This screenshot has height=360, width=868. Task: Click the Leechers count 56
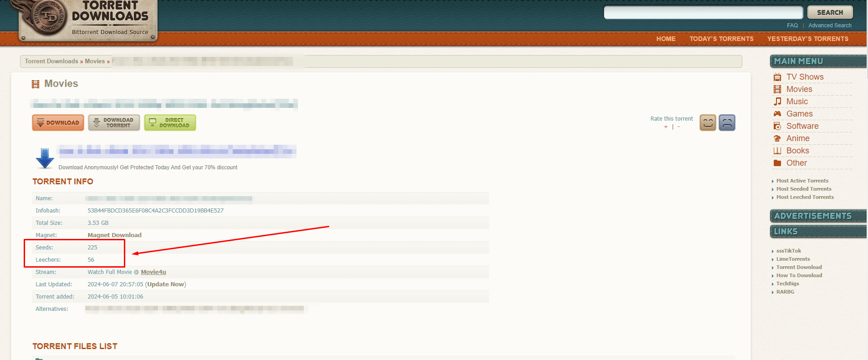[x=91, y=260]
